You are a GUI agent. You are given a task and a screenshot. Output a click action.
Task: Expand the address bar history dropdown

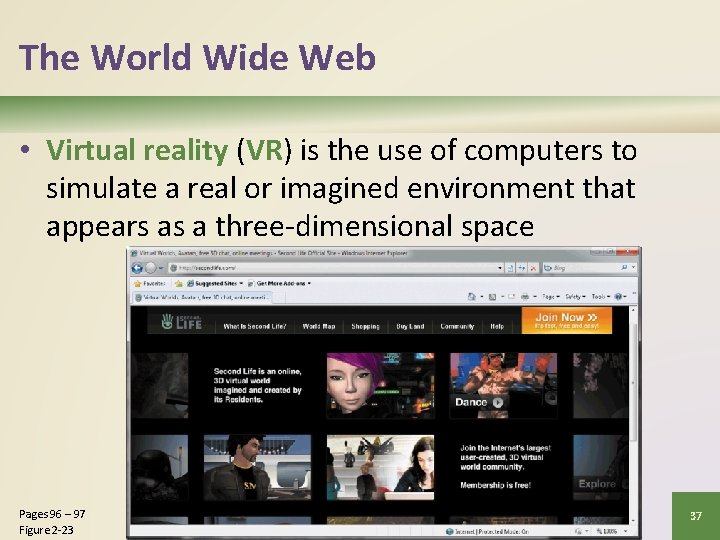[500, 268]
